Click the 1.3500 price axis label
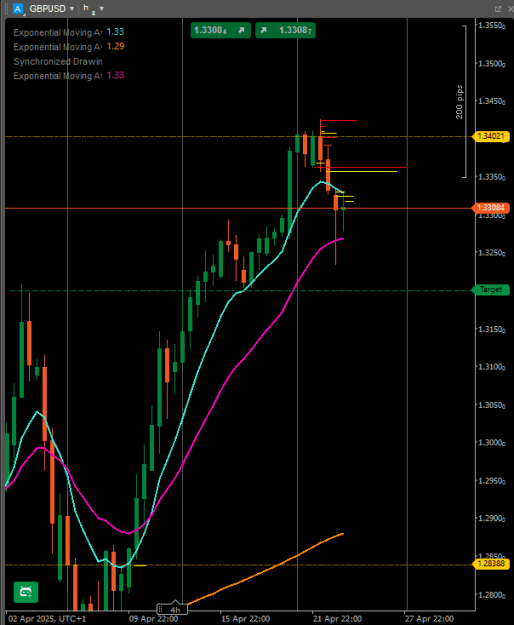514x625 pixels. tap(492, 64)
